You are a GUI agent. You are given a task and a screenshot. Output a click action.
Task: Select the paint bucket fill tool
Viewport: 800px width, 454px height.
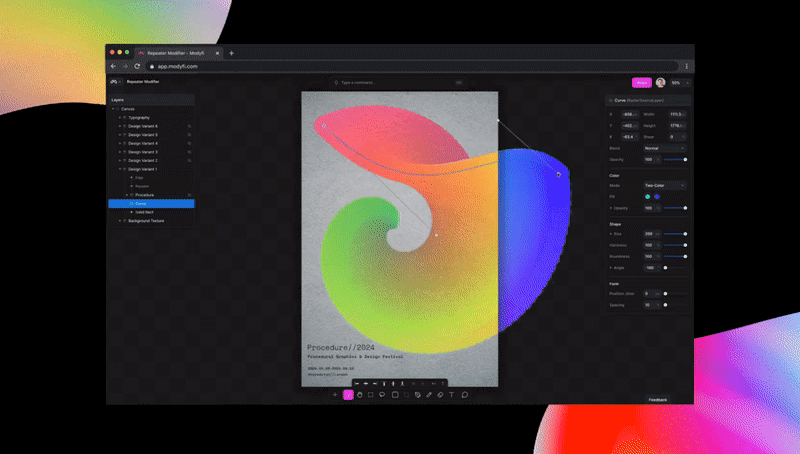pos(418,395)
